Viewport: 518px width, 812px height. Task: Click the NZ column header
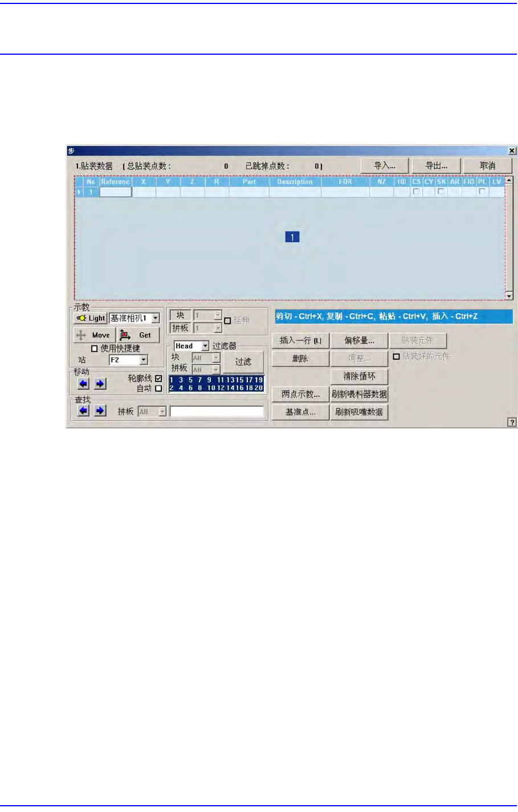[x=382, y=182]
